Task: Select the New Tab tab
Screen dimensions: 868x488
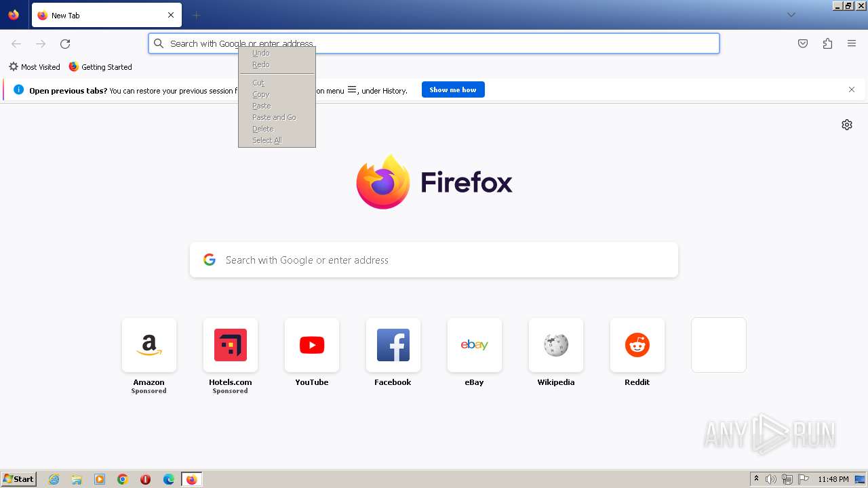Action: pos(106,15)
